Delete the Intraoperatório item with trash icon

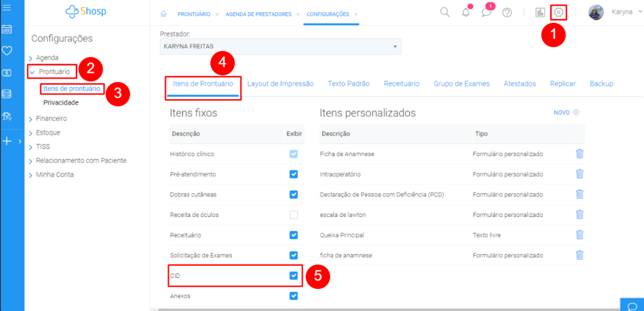(579, 174)
